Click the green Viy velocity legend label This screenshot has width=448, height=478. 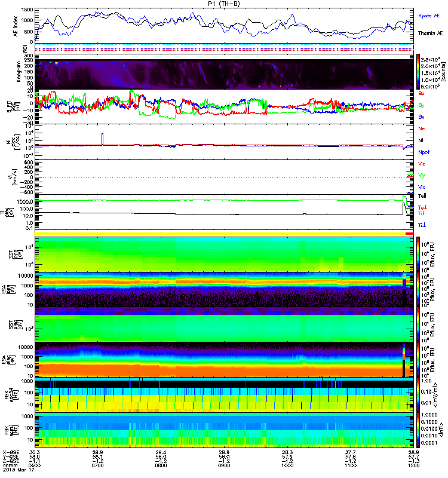[422, 176]
